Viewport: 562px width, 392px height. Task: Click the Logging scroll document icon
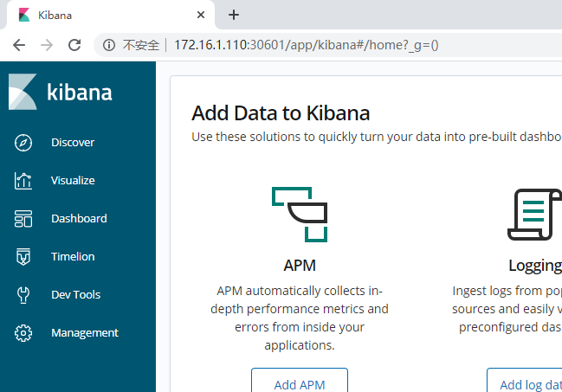point(535,215)
